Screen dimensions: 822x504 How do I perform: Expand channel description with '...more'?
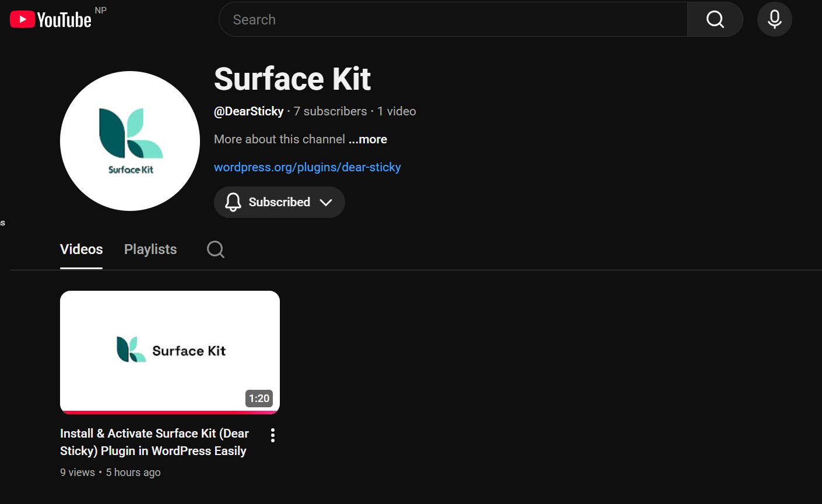pyautogui.click(x=368, y=139)
